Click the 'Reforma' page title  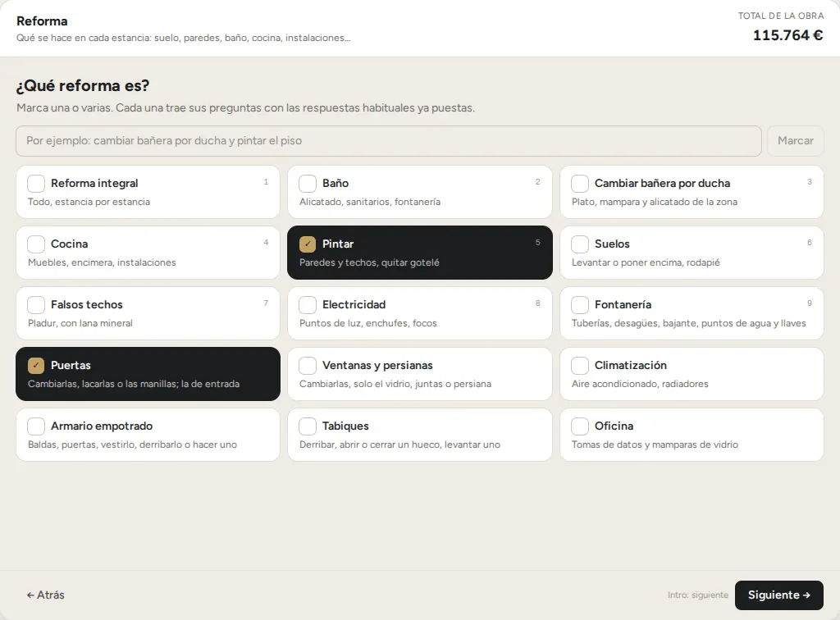point(42,21)
